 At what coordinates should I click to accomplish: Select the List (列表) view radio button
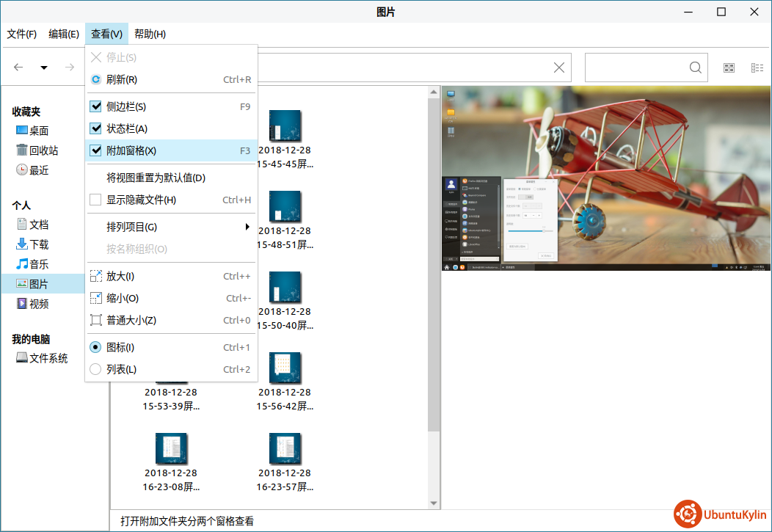coord(95,369)
